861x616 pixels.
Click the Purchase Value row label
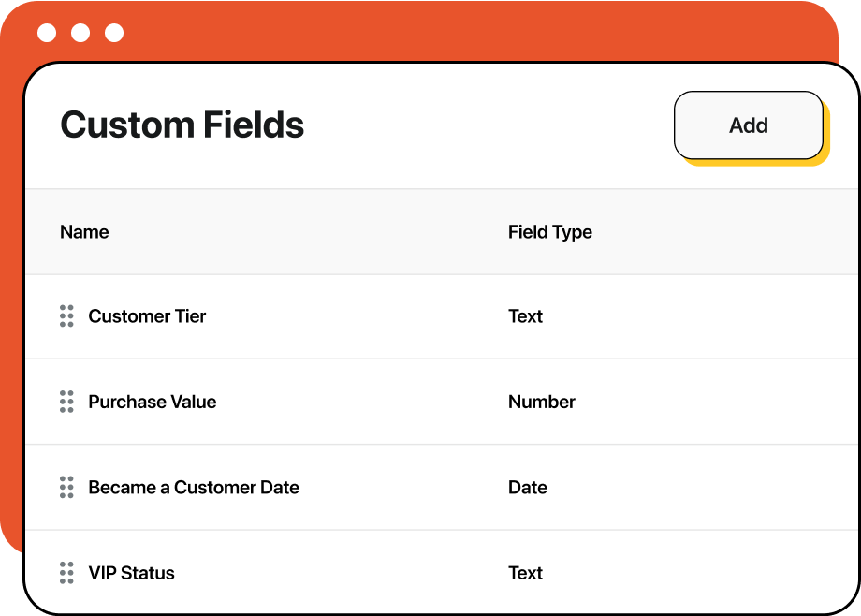152,402
